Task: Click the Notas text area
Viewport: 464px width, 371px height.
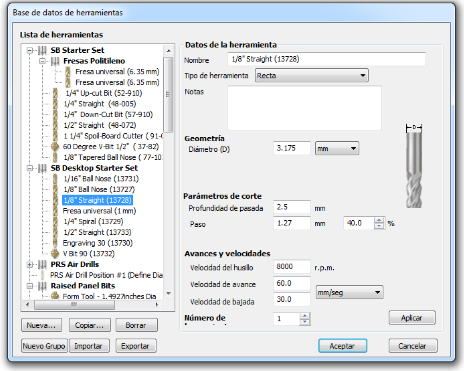Action: [304, 108]
